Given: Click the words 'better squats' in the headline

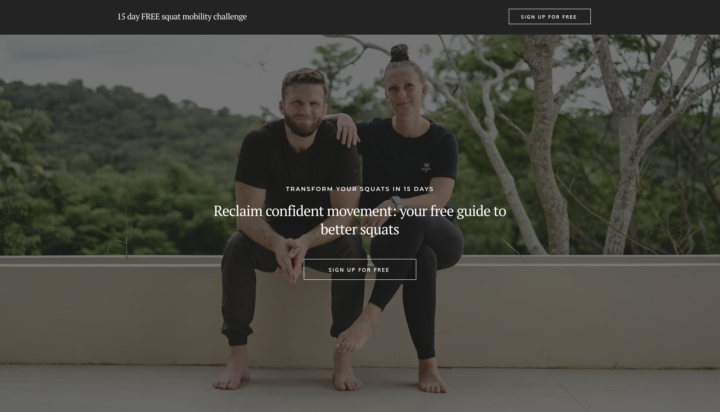Looking at the screenshot, I should click(x=360, y=229).
